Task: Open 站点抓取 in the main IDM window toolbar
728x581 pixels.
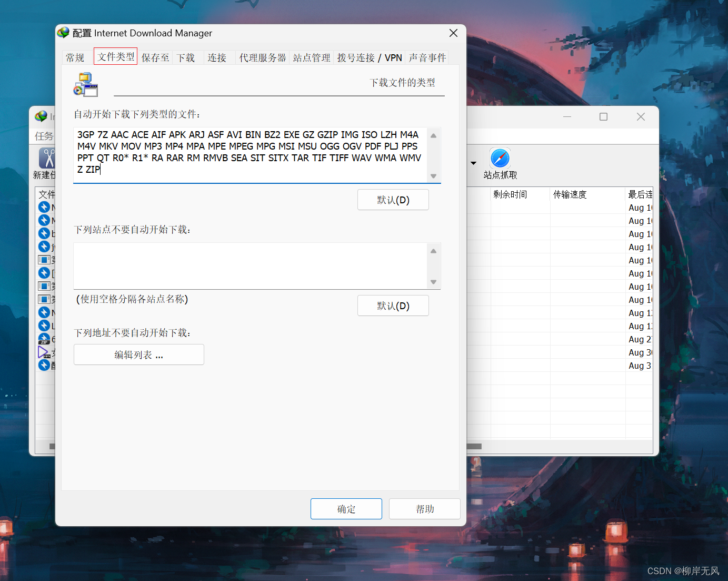Action: click(x=500, y=164)
